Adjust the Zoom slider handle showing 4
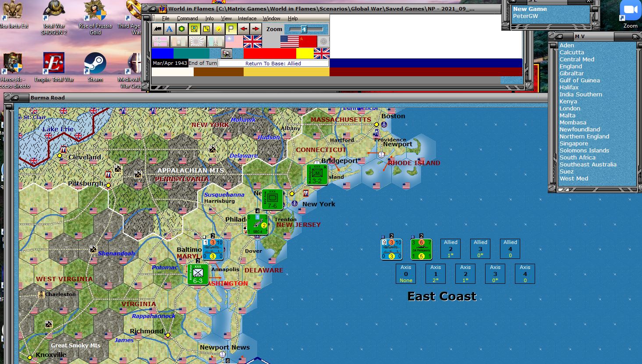Screen dimensions: 642x364 tap(304, 29)
